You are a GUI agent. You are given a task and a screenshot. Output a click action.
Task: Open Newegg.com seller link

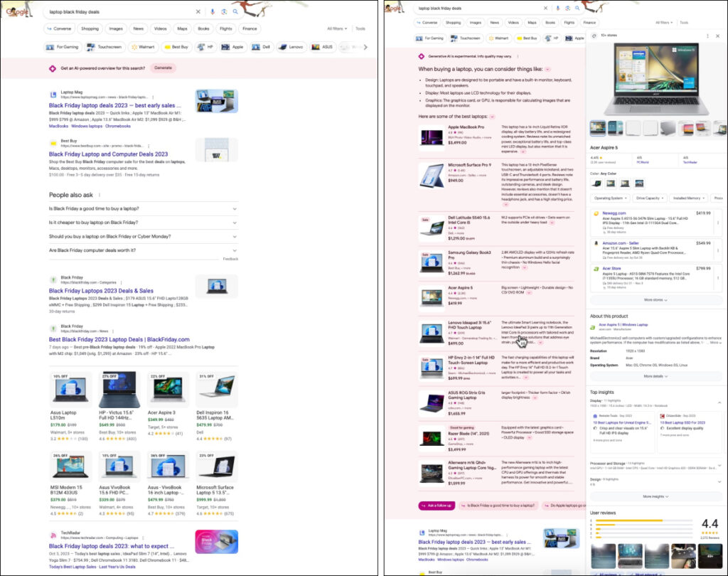tap(614, 213)
